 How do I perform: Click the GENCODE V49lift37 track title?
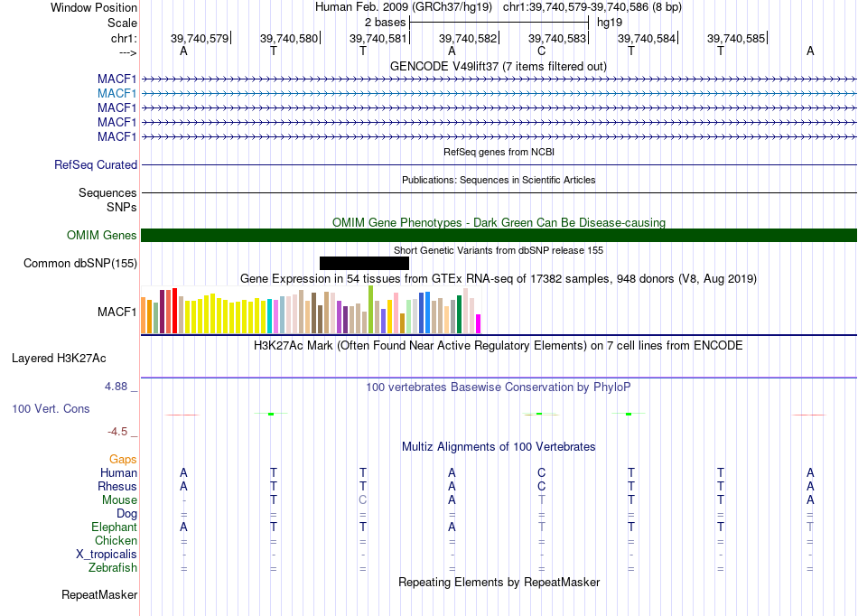tap(499, 66)
